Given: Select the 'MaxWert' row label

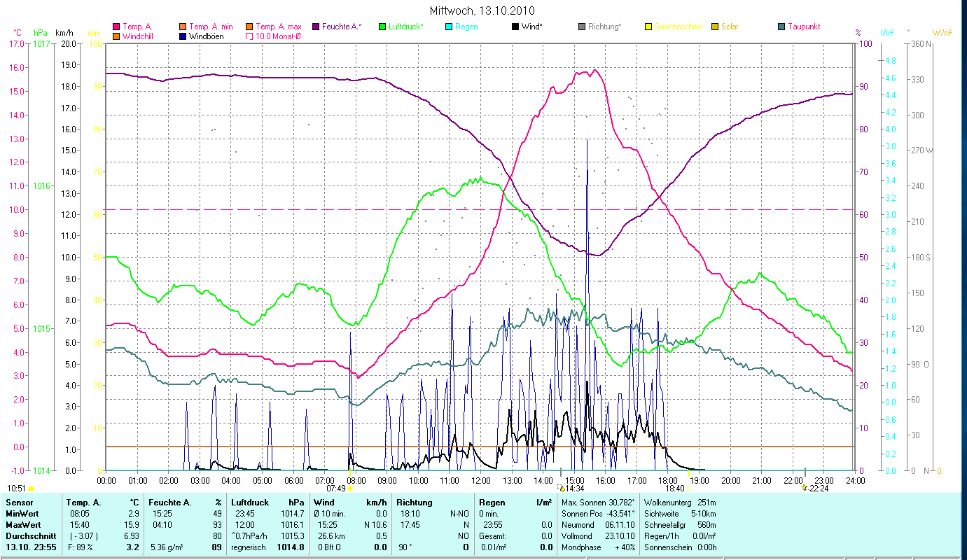Looking at the screenshot, I should 23,525.
